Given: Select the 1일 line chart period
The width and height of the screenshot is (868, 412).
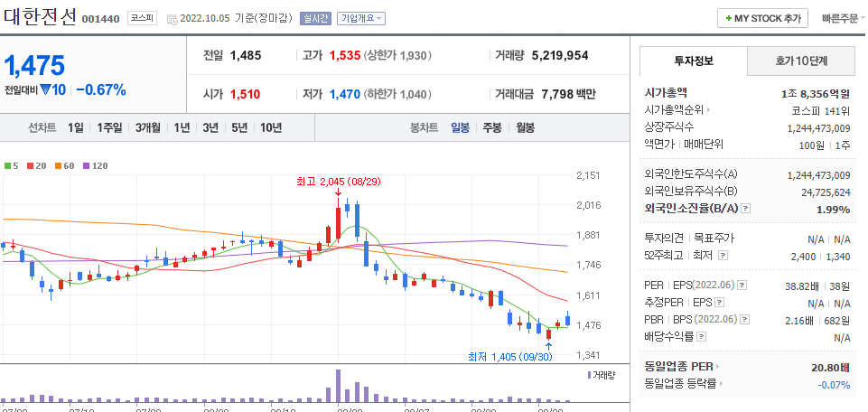Looking at the screenshot, I should [x=76, y=128].
